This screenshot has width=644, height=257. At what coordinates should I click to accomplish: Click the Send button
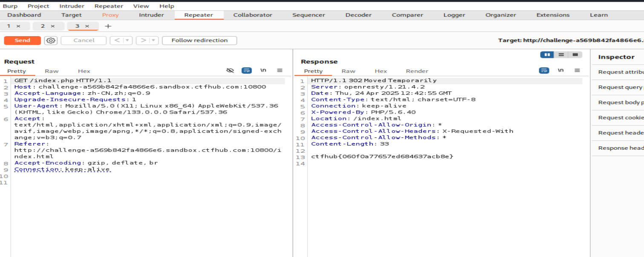click(x=22, y=40)
